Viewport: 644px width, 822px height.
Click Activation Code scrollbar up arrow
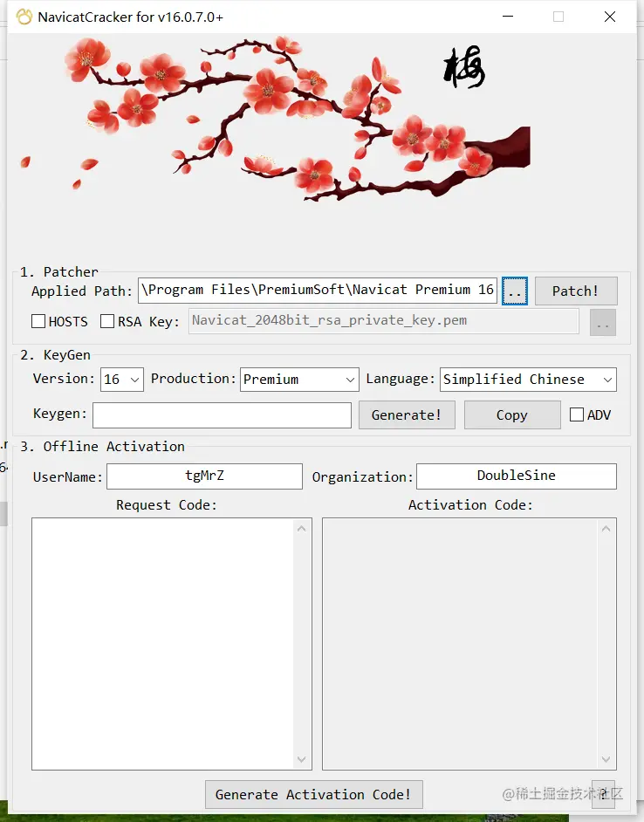click(606, 529)
